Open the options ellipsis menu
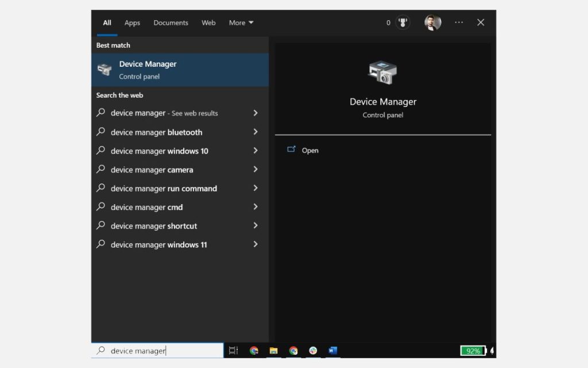Viewport: 588px width, 368px height. (459, 22)
